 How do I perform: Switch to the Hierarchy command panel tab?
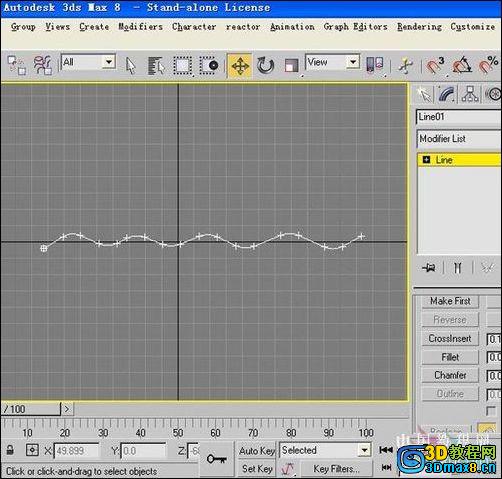coord(470,94)
